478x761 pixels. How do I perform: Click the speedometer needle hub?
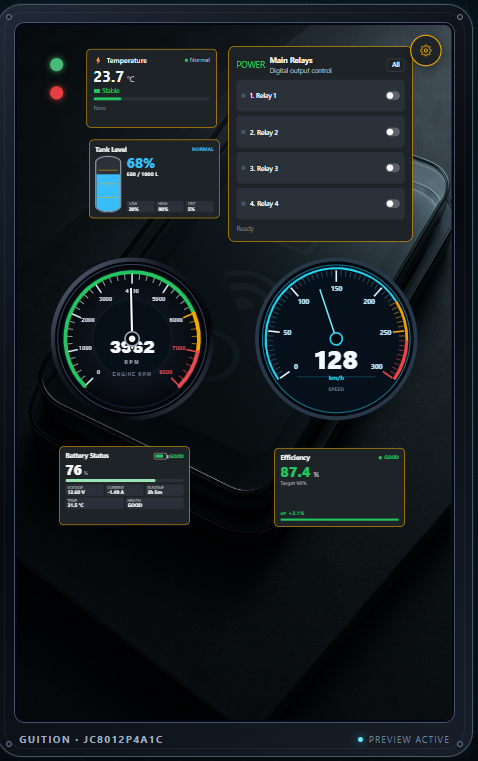click(336, 338)
